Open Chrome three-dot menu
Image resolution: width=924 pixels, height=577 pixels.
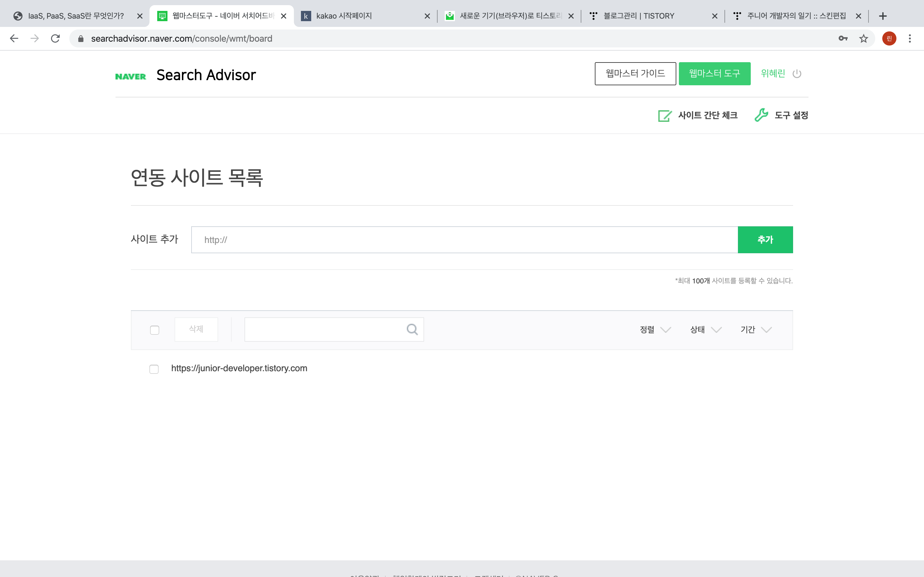[x=910, y=38]
